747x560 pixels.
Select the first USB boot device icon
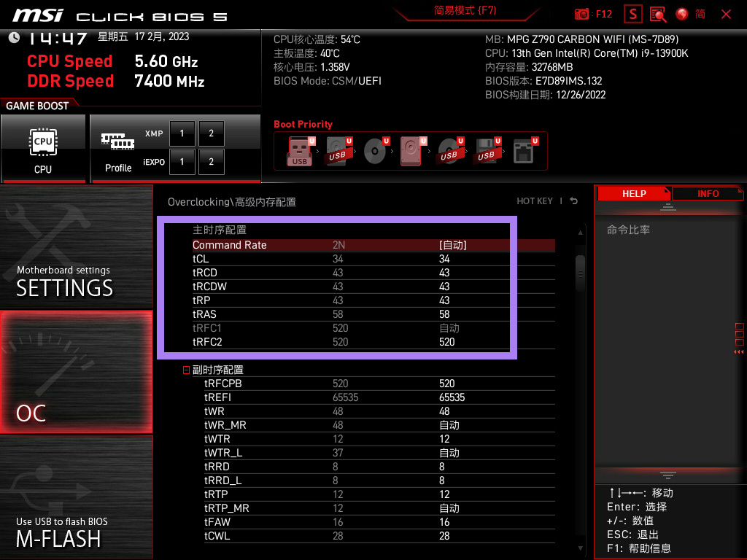(x=300, y=151)
